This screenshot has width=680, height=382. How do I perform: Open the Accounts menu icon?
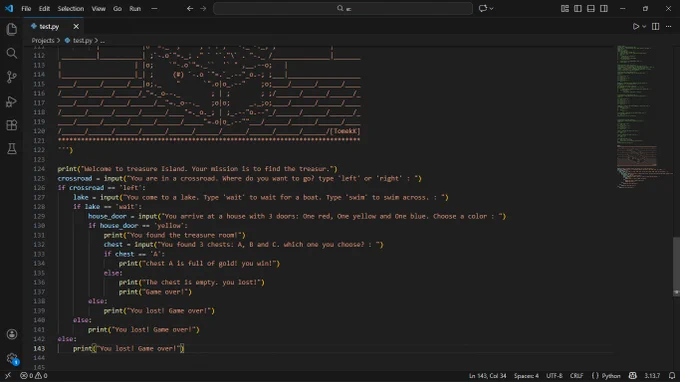(x=12, y=334)
